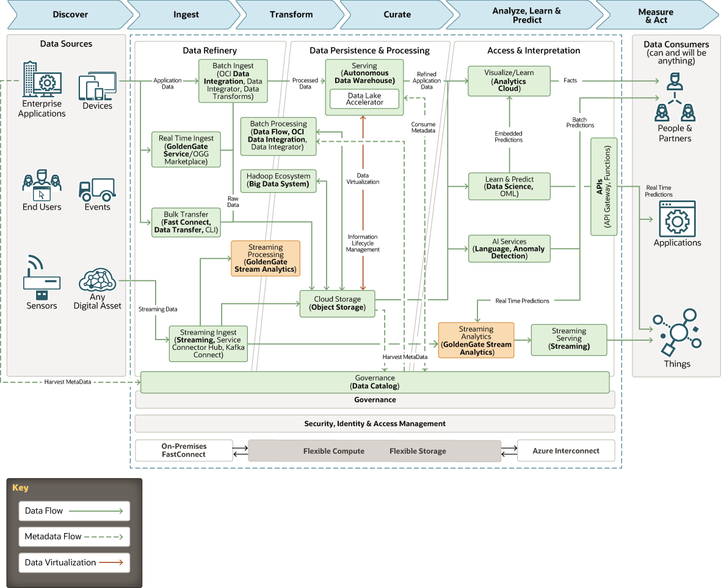Click the Flexible Storage label
The image size is (721, 588).
(418, 451)
